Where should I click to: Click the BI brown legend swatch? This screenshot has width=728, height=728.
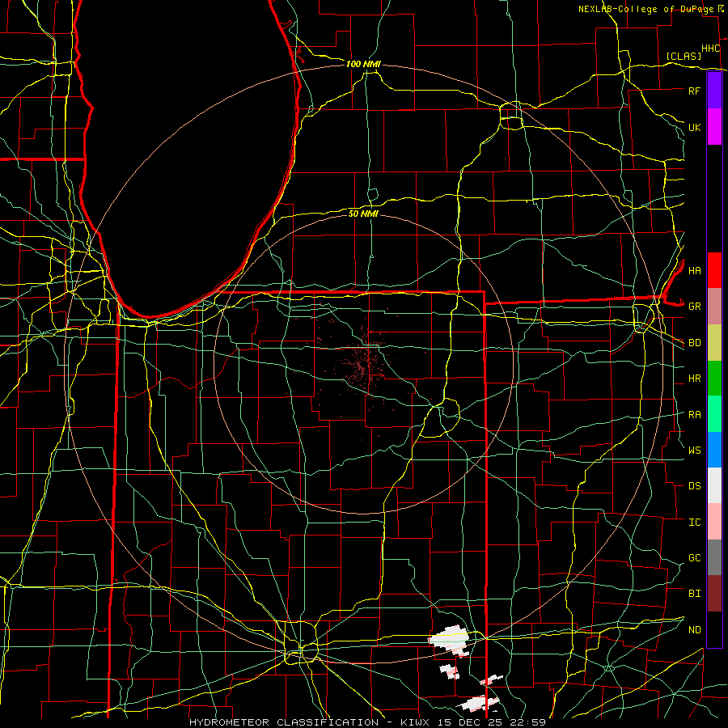point(714,594)
